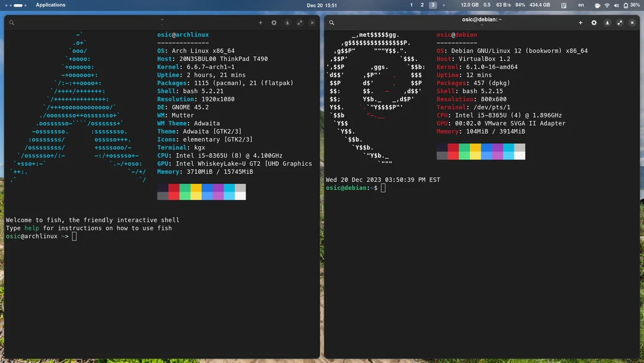Click the osic@debian title in the top bar
This screenshot has height=363, width=644.
click(482, 19)
